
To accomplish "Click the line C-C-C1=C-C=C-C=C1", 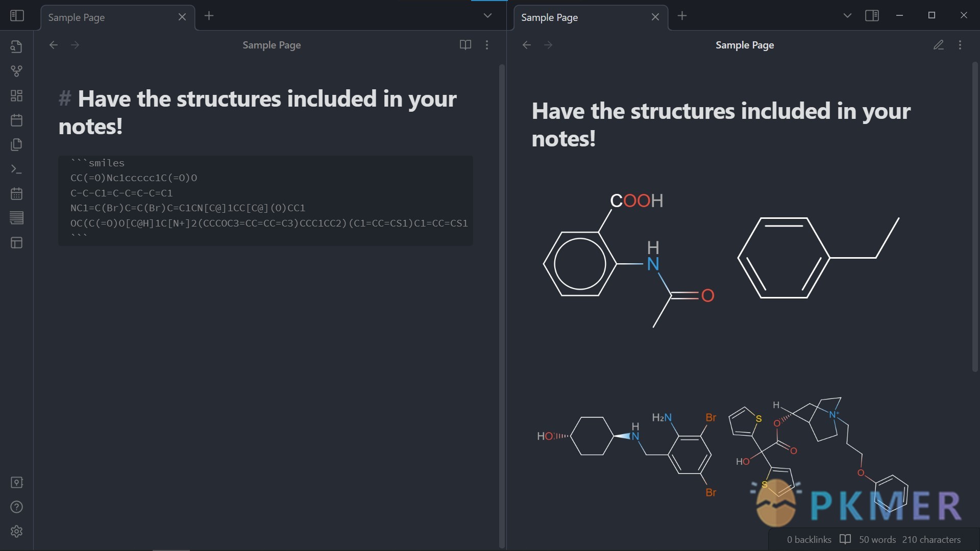I will click(121, 193).
